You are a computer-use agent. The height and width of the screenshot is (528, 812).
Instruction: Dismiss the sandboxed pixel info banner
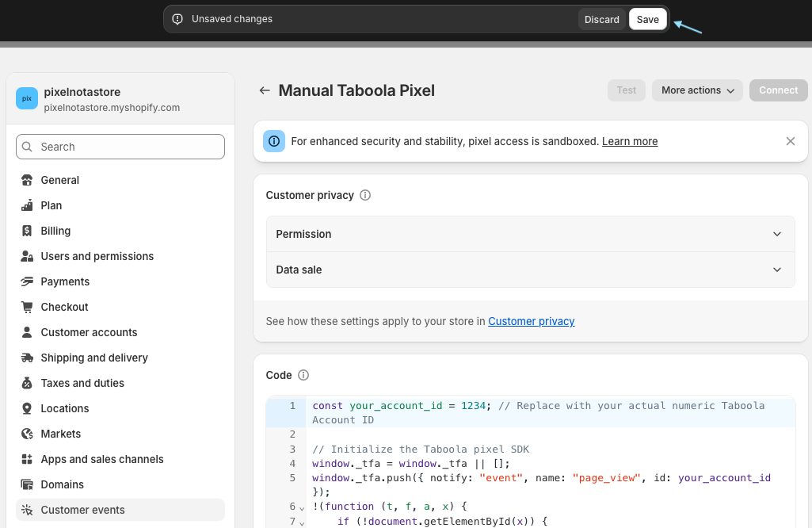tap(791, 141)
